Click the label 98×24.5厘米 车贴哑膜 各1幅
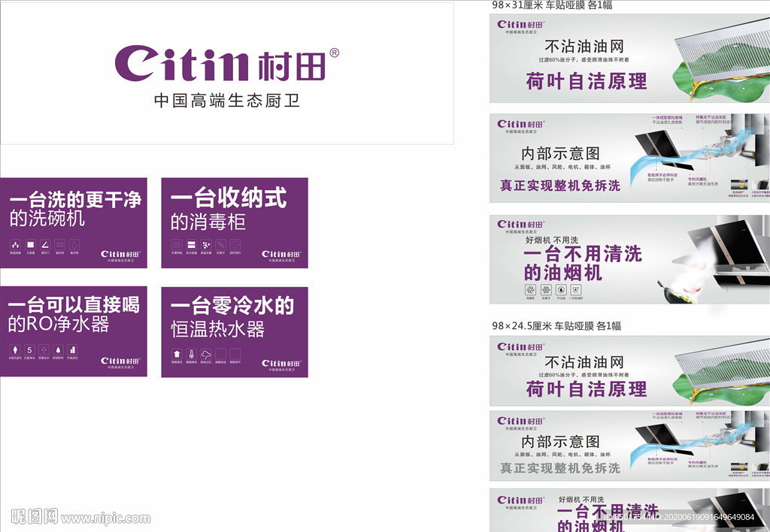The height and width of the screenshot is (532, 770). click(556, 326)
